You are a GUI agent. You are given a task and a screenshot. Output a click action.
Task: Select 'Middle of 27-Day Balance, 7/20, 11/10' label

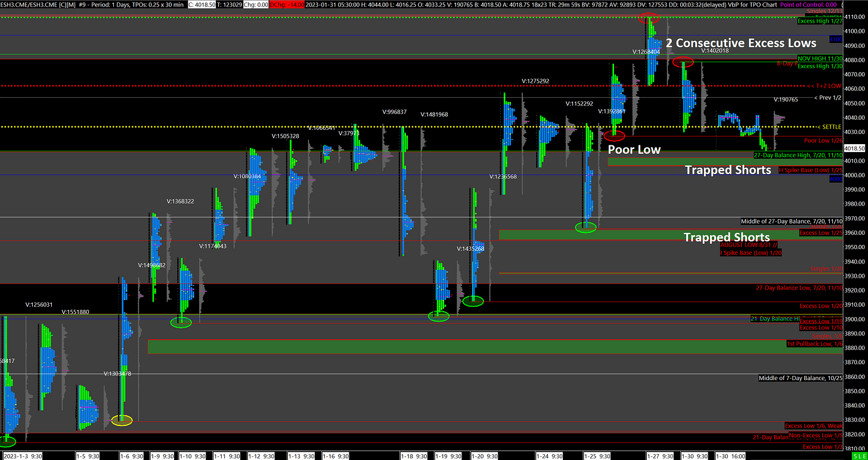coord(790,221)
